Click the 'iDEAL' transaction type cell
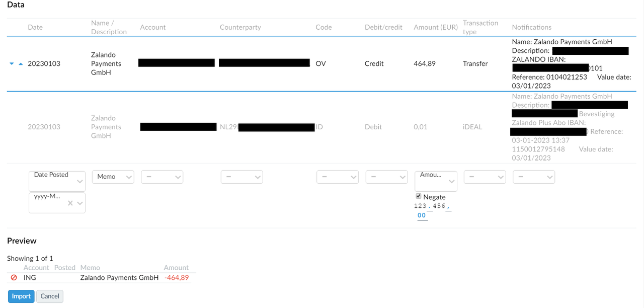The image size is (644, 308). [x=472, y=127]
